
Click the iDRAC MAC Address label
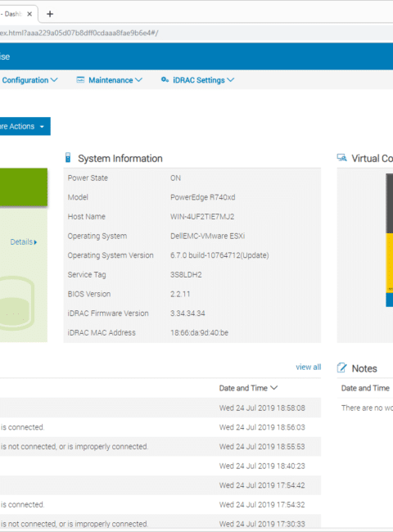[x=102, y=333]
